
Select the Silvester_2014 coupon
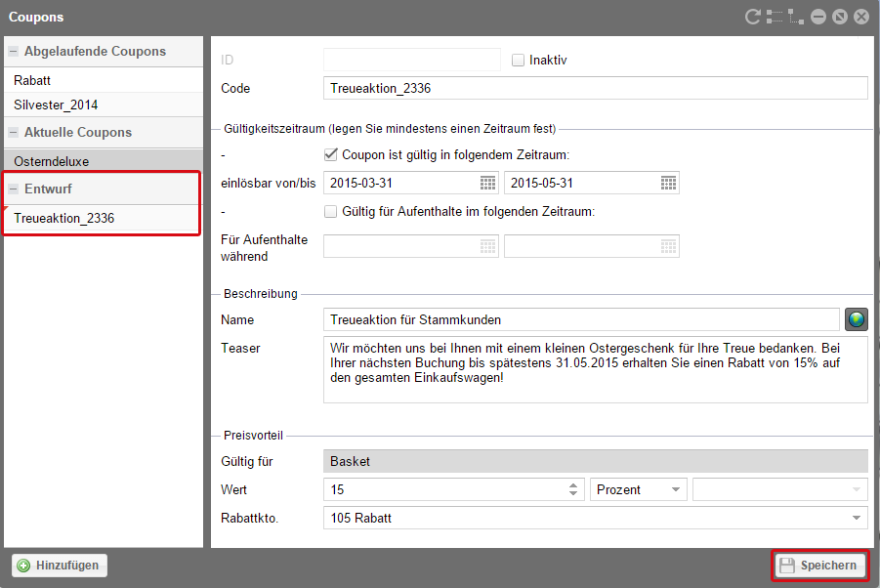[x=56, y=105]
